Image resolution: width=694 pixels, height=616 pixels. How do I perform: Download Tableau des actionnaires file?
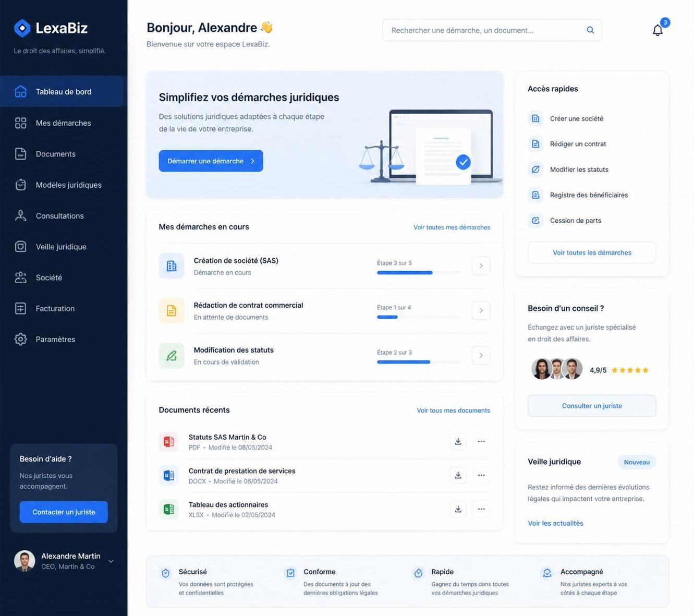tap(458, 509)
